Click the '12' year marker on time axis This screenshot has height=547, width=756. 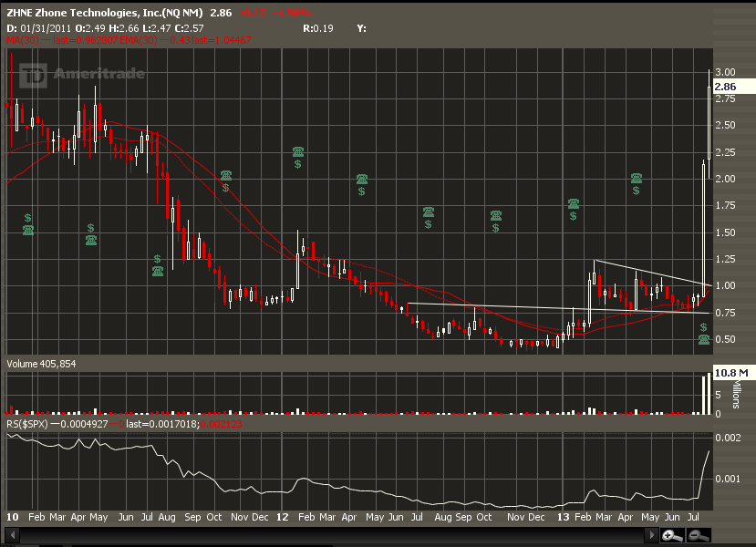coord(285,517)
